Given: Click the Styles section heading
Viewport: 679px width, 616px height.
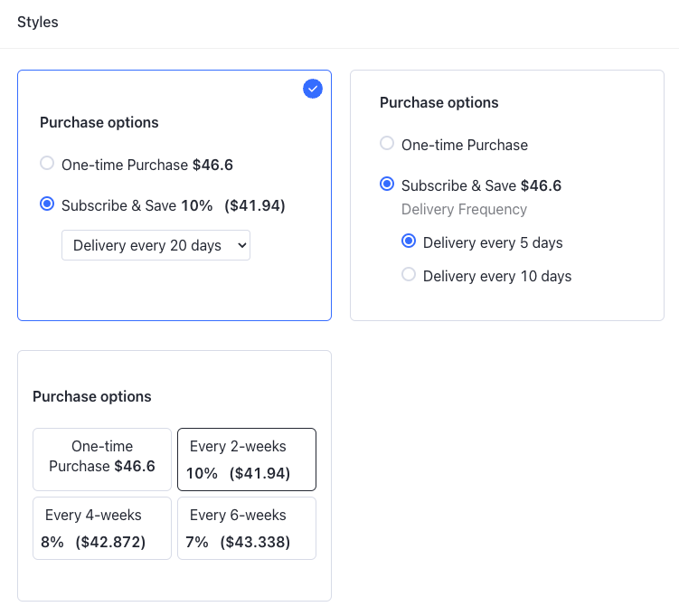Looking at the screenshot, I should coord(38,22).
